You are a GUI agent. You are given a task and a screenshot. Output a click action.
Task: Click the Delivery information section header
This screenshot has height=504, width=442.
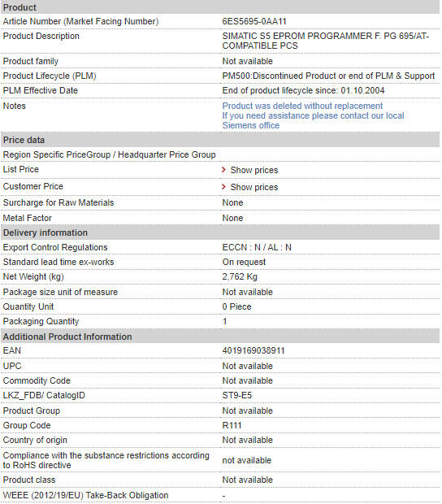click(x=220, y=232)
